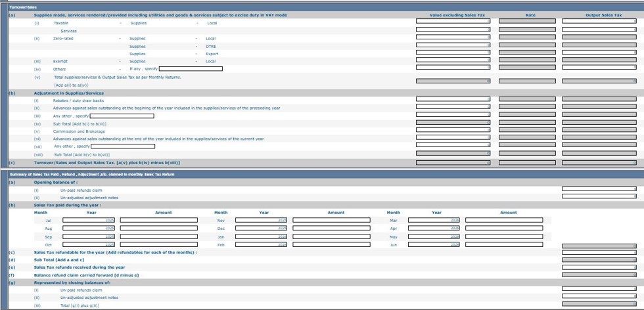
Task: Click the 'Output Sales Tax' column header
Action: tap(604, 15)
